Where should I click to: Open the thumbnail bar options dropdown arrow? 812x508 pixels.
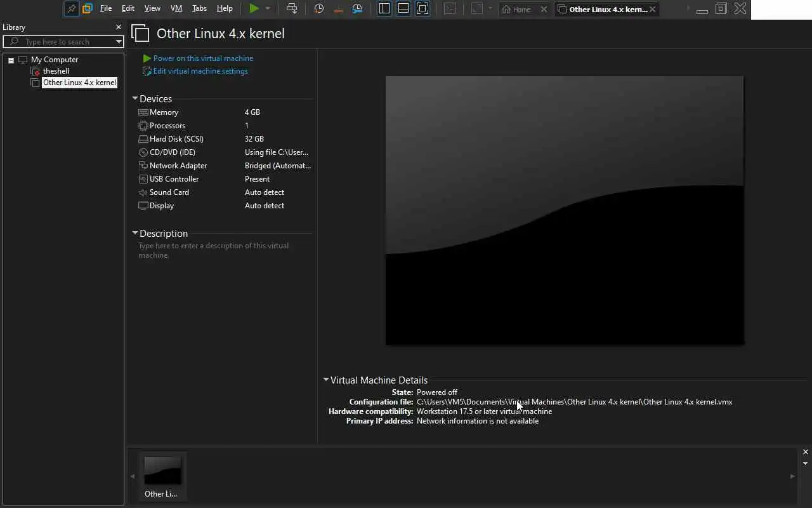(x=806, y=464)
